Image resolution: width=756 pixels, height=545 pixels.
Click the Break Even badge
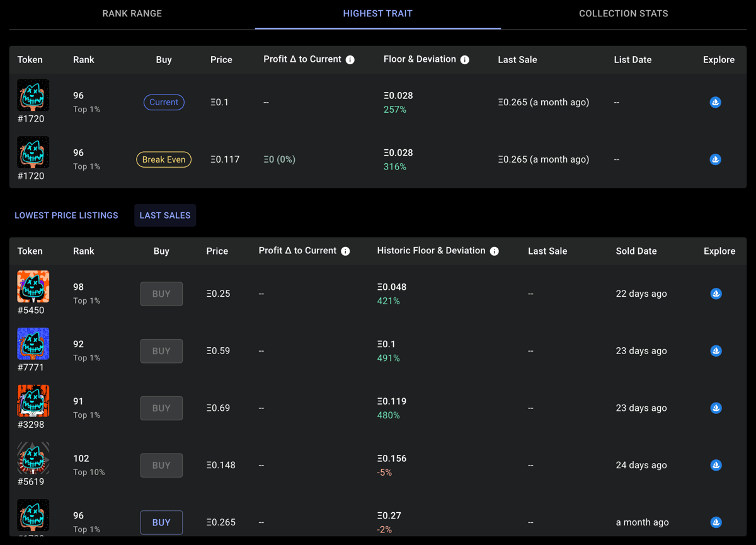[164, 159]
